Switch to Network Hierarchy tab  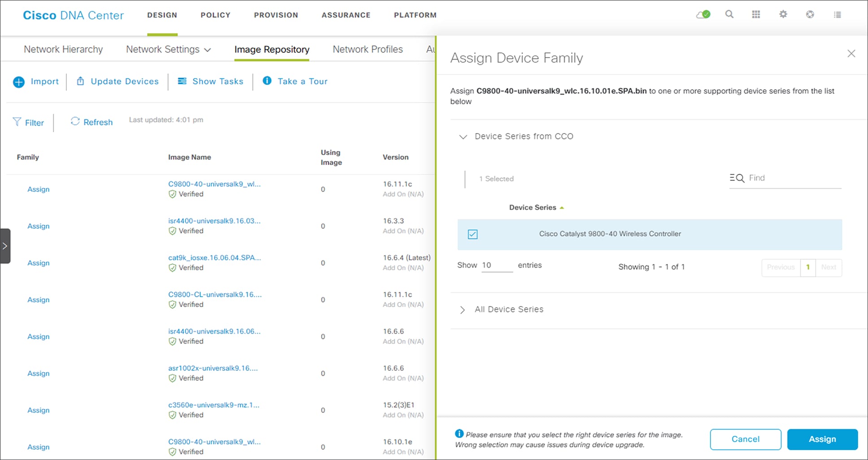[63, 49]
